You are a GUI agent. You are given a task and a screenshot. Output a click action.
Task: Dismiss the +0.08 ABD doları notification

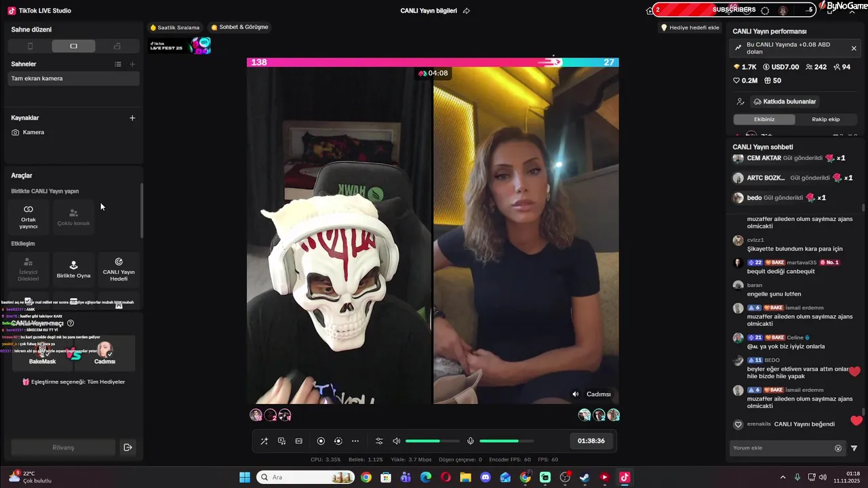click(x=854, y=48)
